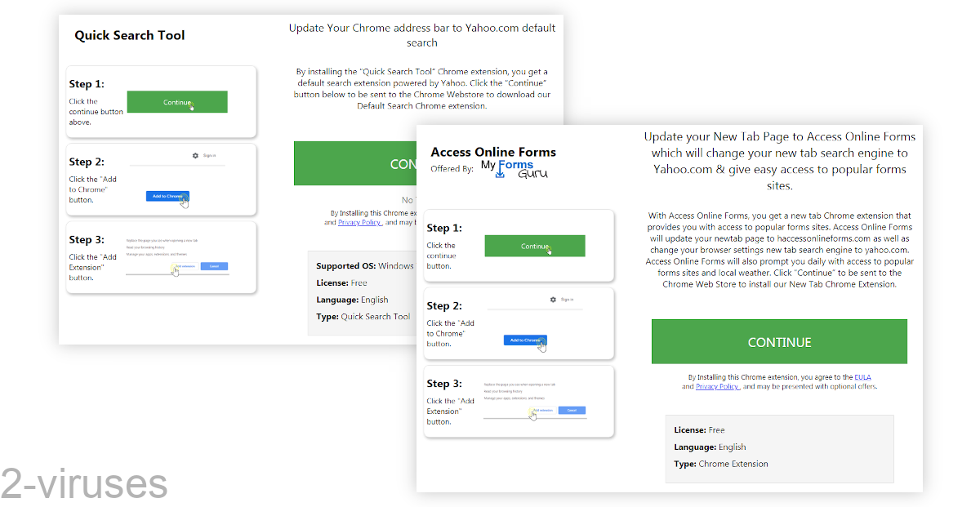The height and width of the screenshot is (507, 980).
Task: Click Add extension in Quick Search Tool Step 3
Action: click(185, 266)
